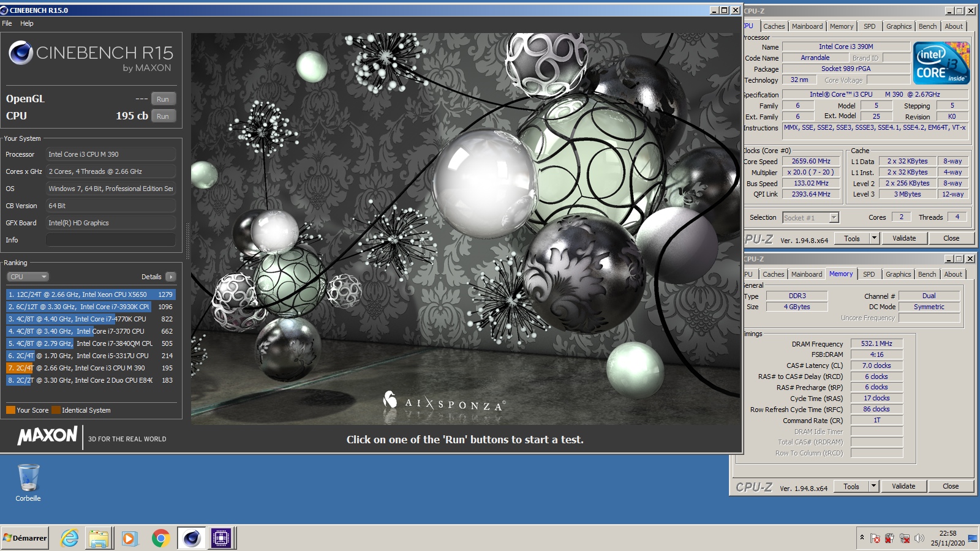The image size is (980, 551).
Task: Switch to SPD tab in bottom CPU-Z window
Action: coord(869,274)
